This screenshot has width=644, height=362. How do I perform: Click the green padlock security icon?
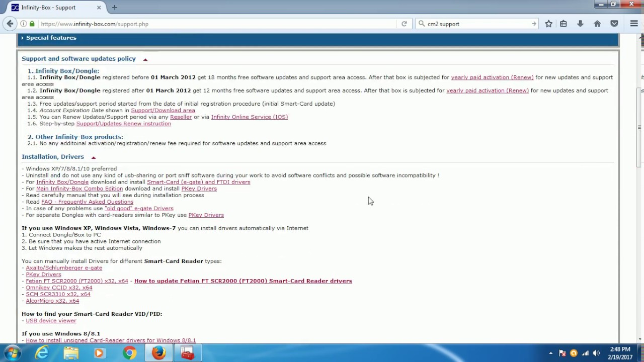coord(32,24)
